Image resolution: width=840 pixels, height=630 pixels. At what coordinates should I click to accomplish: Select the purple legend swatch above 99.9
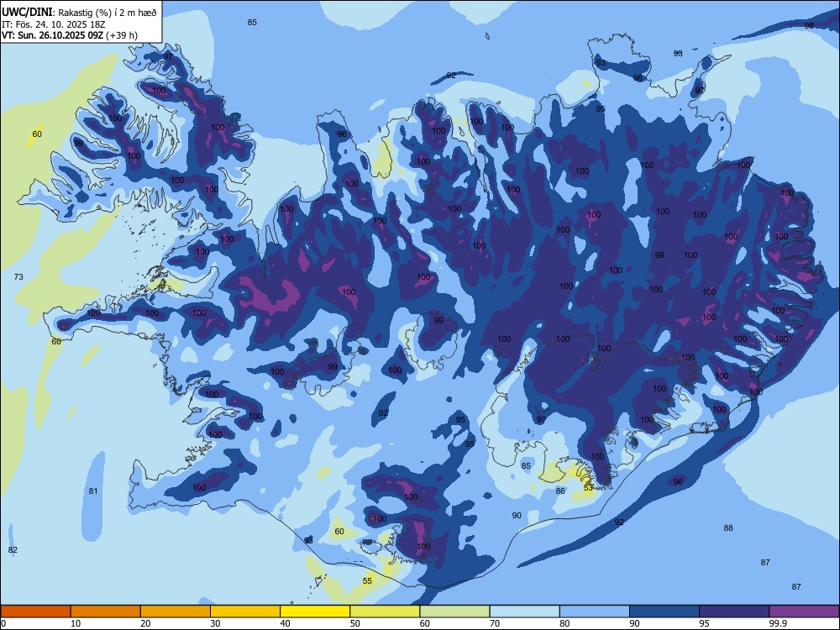pyautogui.click(x=804, y=612)
